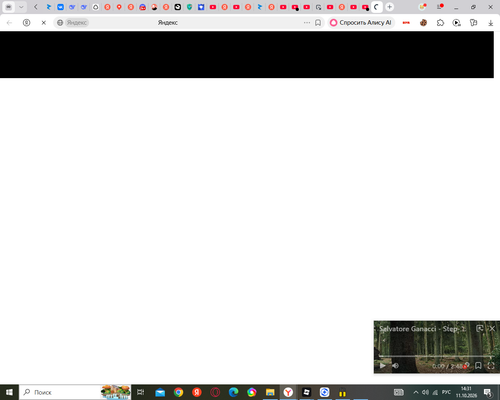Return mini player video to its tab

tap(479, 329)
